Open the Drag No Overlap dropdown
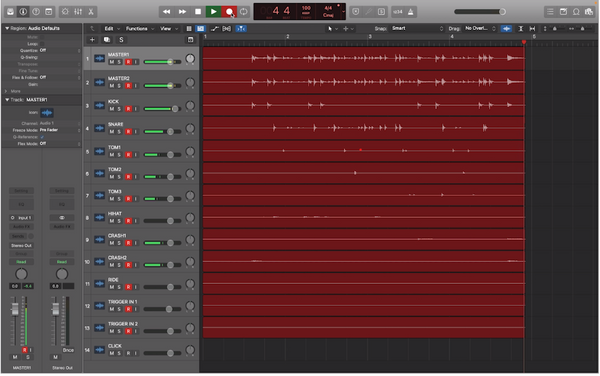Image resolution: width=600 pixels, height=376 pixels. click(480, 29)
